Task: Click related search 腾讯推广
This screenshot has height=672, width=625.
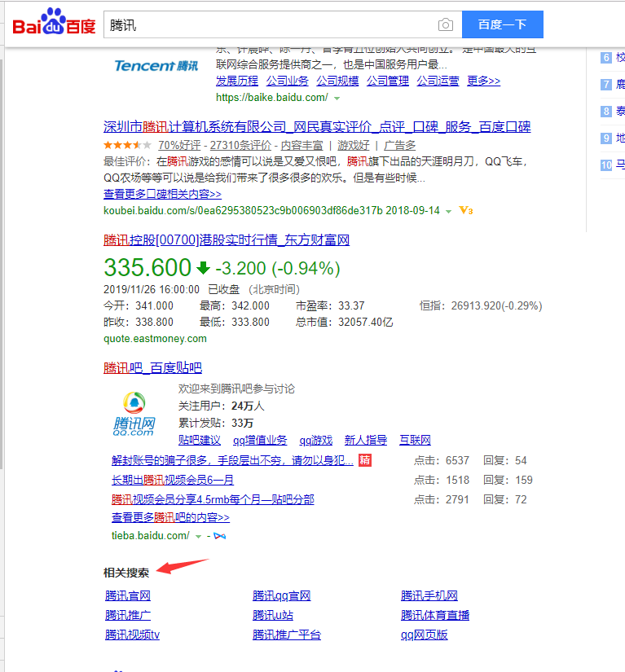Action: pyautogui.click(x=128, y=616)
